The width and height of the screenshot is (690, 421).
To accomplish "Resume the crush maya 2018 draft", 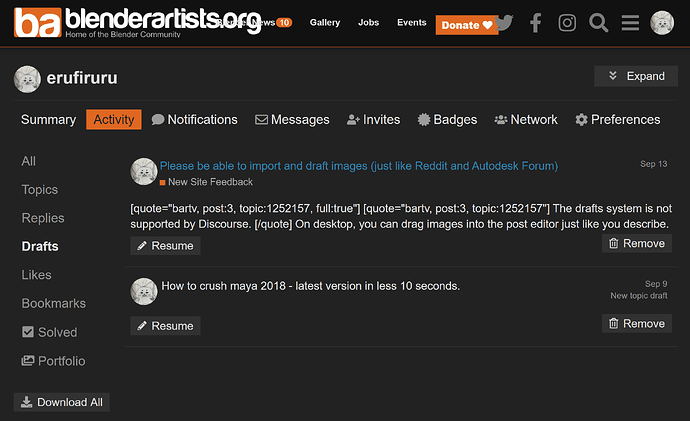I will point(165,326).
